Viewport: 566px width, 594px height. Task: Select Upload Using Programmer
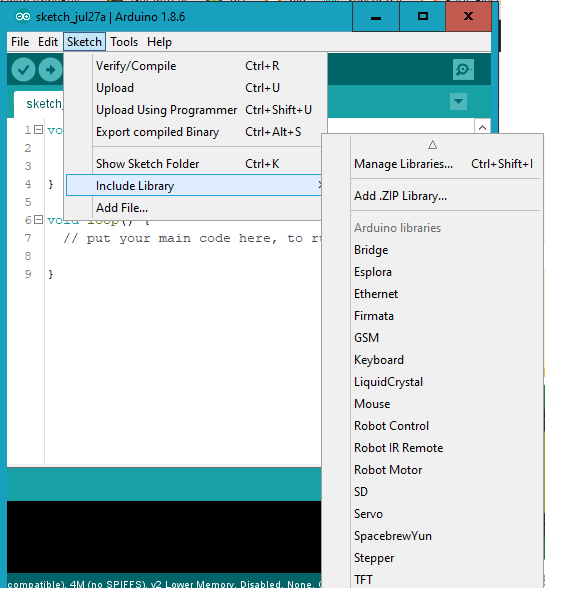coord(195,110)
